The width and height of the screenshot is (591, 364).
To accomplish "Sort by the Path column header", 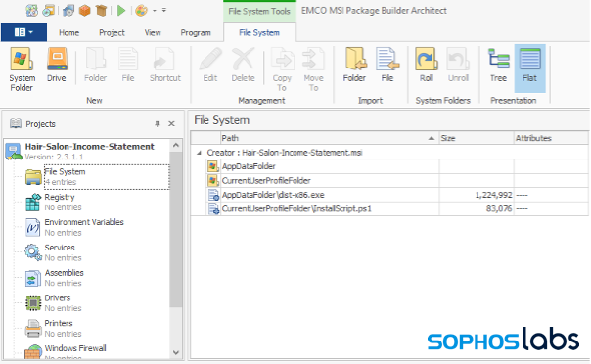I will click(329, 138).
